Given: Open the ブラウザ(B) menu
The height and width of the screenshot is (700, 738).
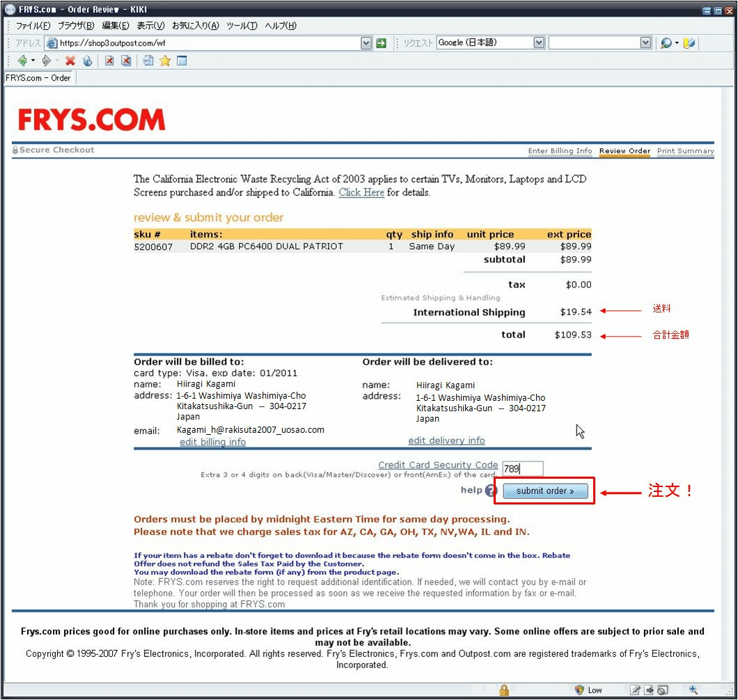Looking at the screenshot, I should (x=76, y=26).
